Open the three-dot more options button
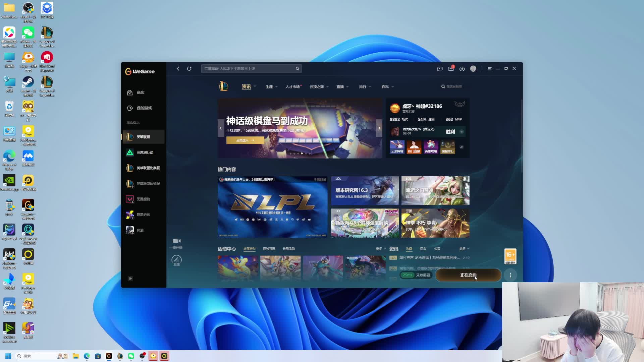Image resolution: width=644 pixels, height=362 pixels. tap(510, 275)
